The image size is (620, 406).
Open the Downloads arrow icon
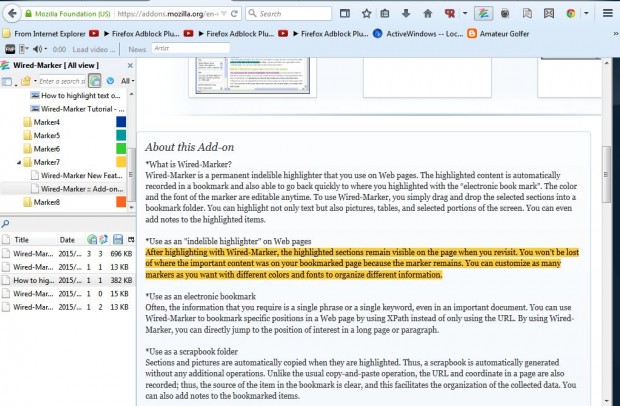click(406, 13)
